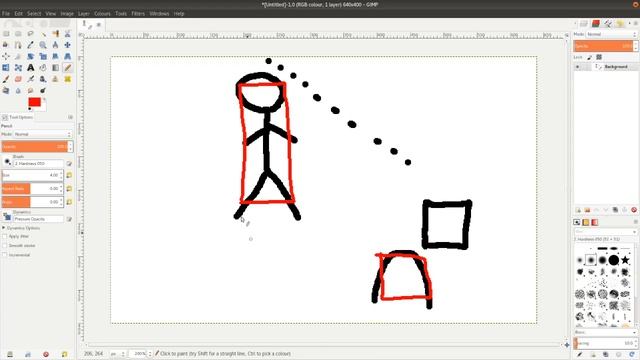Open the brush selector next to Hardness 050
The height and width of the screenshot is (360, 640).
(7, 162)
